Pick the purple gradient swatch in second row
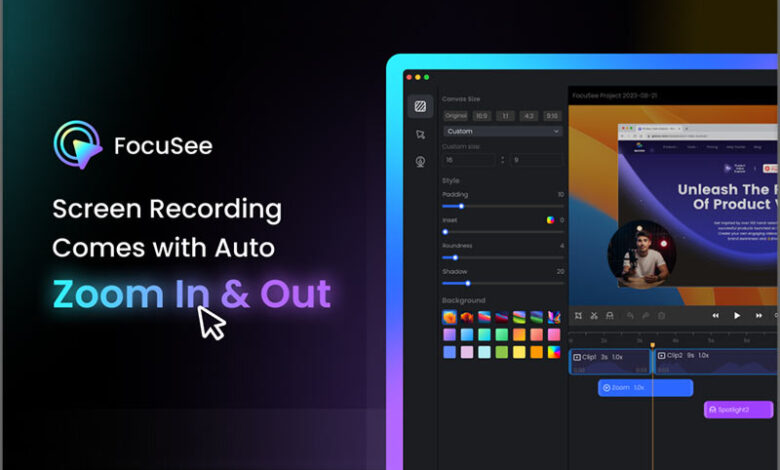This screenshot has height=470, width=780. [x=449, y=335]
